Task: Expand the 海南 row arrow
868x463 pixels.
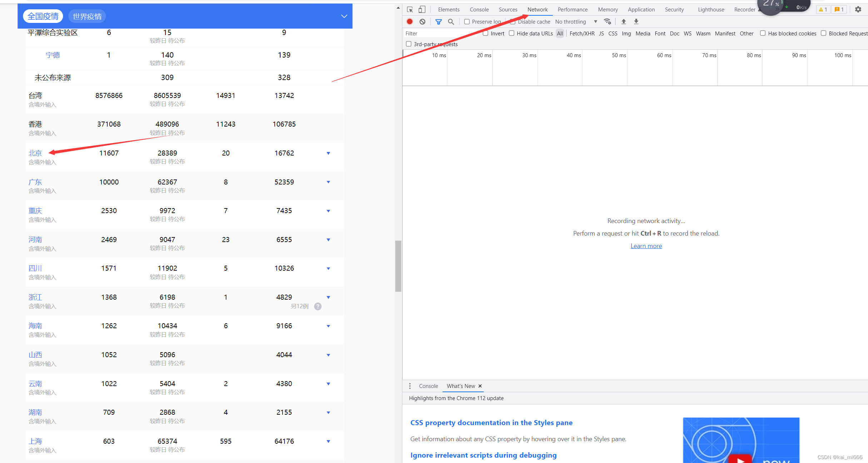Action: 328,326
